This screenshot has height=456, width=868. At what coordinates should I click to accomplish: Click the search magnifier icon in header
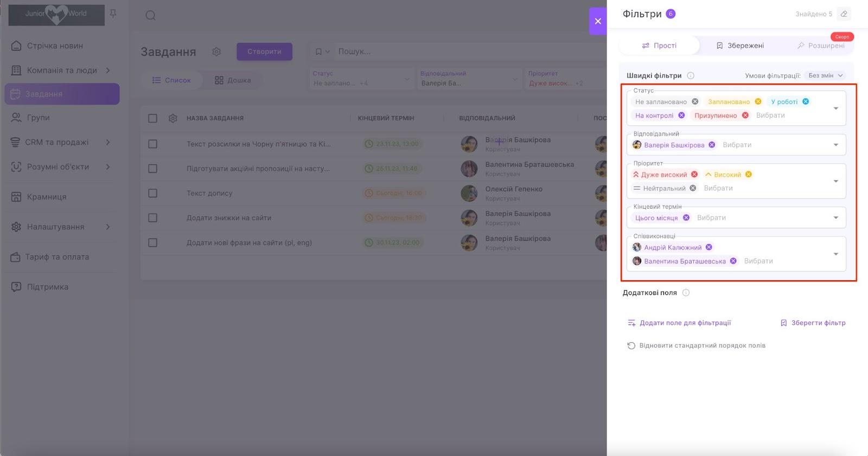pyautogui.click(x=151, y=16)
